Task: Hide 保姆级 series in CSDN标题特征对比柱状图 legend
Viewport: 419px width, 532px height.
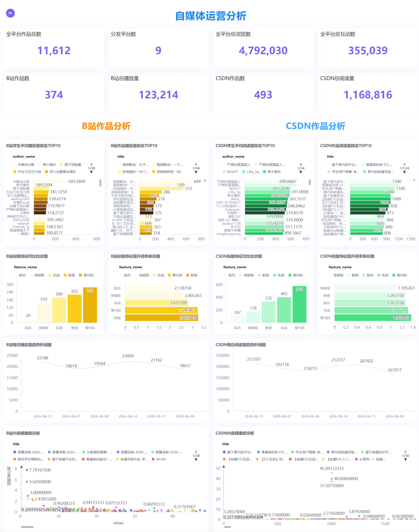Action: point(246,275)
